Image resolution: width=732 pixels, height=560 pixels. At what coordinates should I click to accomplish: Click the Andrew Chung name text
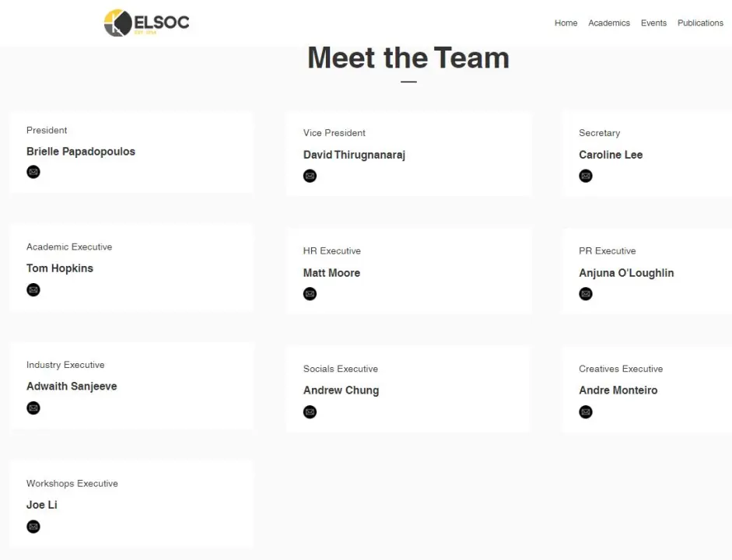[341, 390]
